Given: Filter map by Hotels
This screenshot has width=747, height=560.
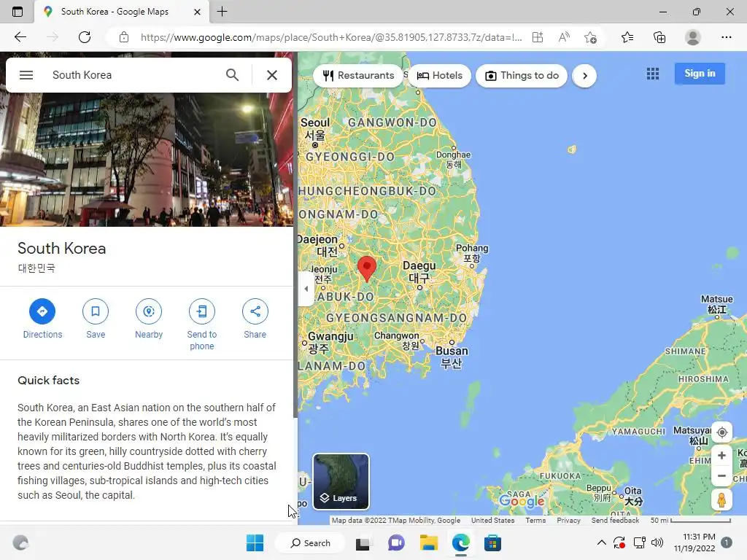Looking at the screenshot, I should click(440, 76).
